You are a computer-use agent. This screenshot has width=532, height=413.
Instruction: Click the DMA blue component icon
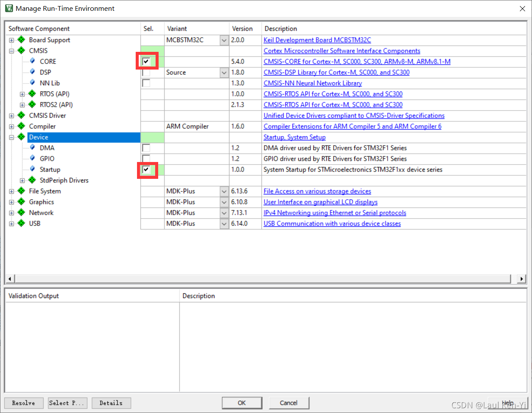[x=32, y=147]
